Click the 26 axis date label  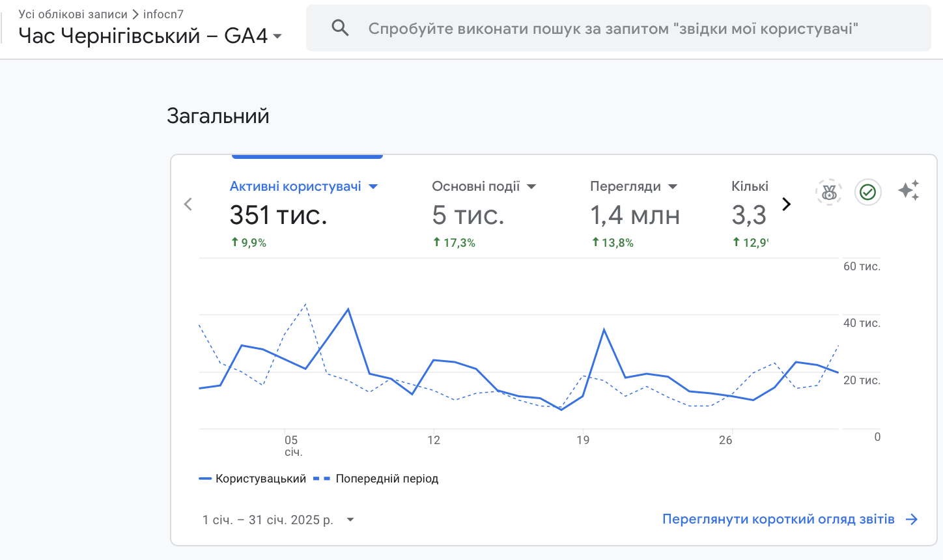(725, 440)
